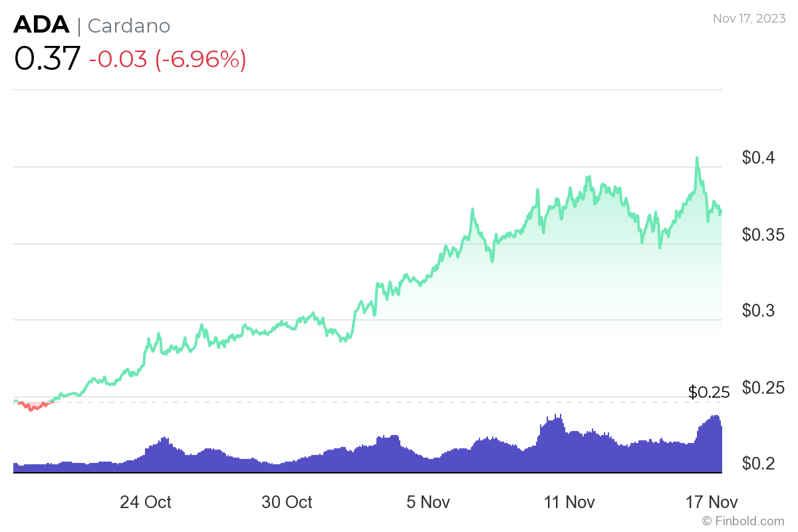The width and height of the screenshot is (798, 532).
Task: Select the 30 Oct date marker
Action: (287, 502)
